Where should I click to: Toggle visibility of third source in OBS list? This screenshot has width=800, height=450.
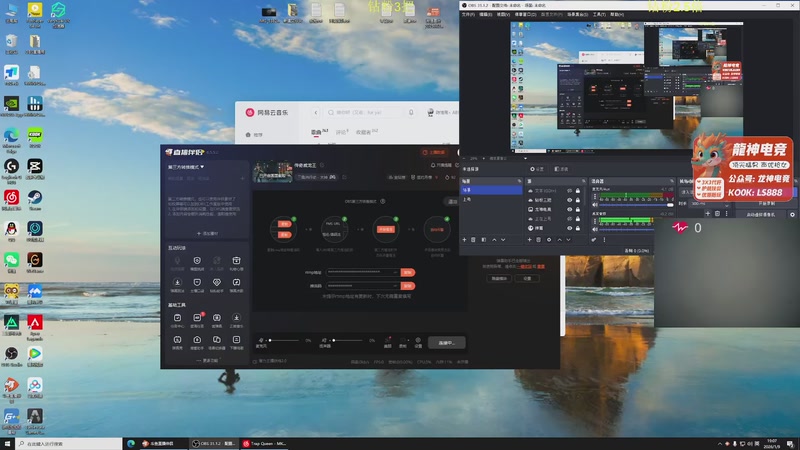(569, 209)
